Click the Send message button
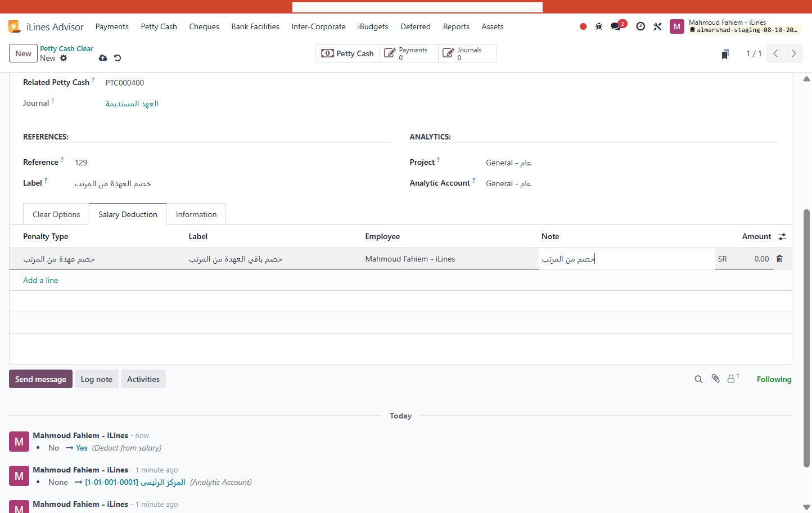This screenshot has width=812, height=513. click(x=40, y=379)
